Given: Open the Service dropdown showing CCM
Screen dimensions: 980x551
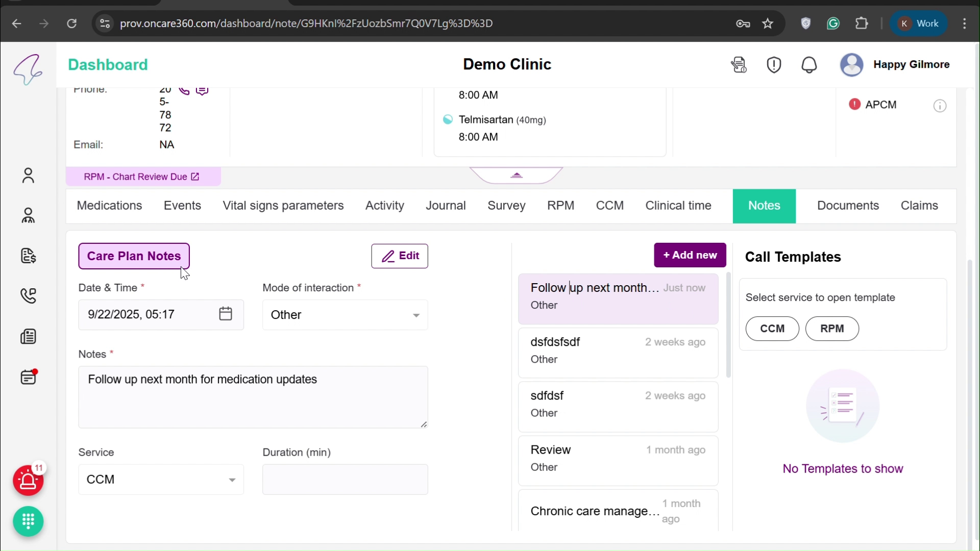Looking at the screenshot, I should (x=161, y=480).
